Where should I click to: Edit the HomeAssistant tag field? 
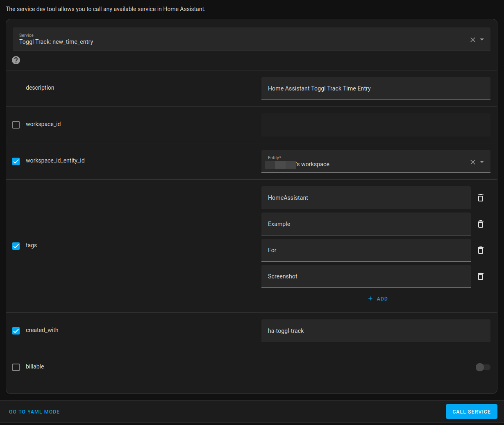pos(366,198)
